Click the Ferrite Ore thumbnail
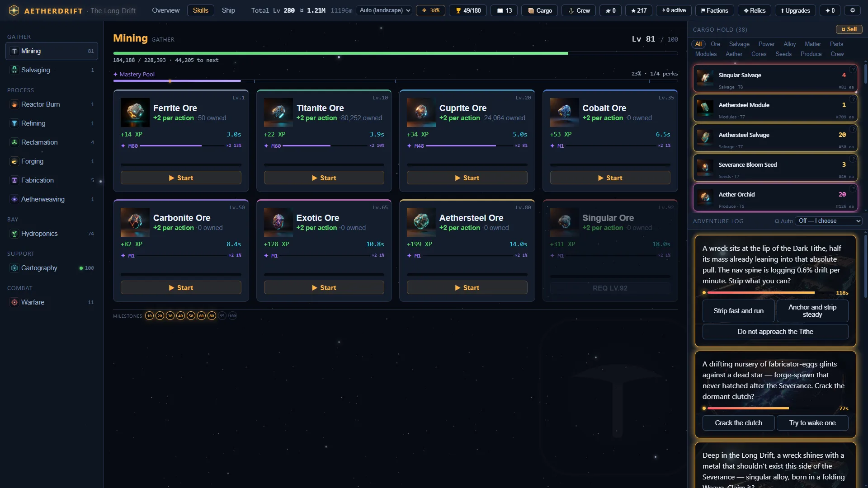This screenshot has width=868, height=488. [135, 113]
